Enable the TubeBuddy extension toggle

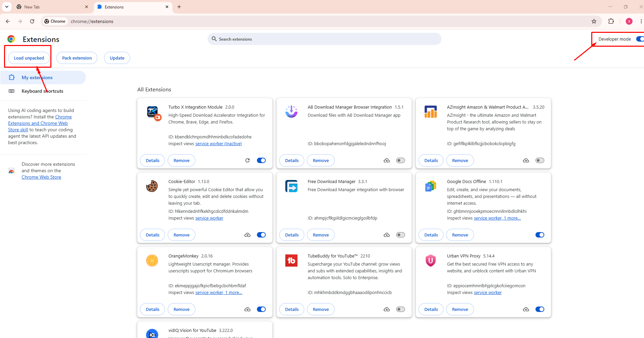tap(401, 309)
